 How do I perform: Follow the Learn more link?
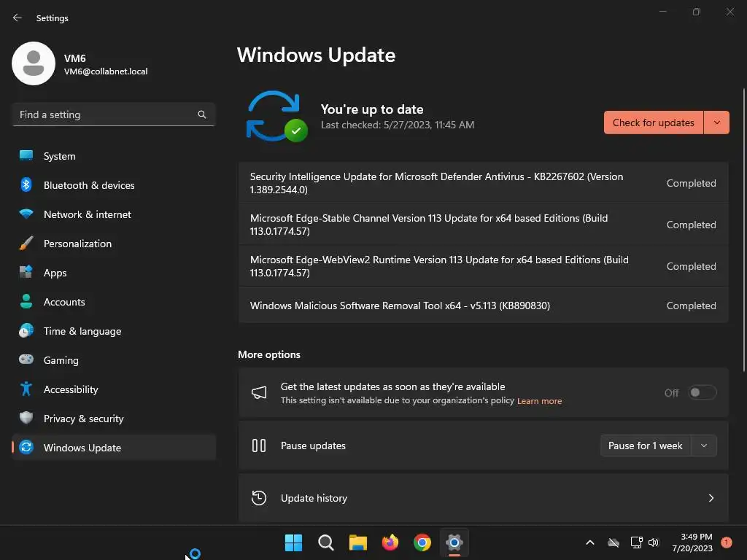(x=539, y=401)
